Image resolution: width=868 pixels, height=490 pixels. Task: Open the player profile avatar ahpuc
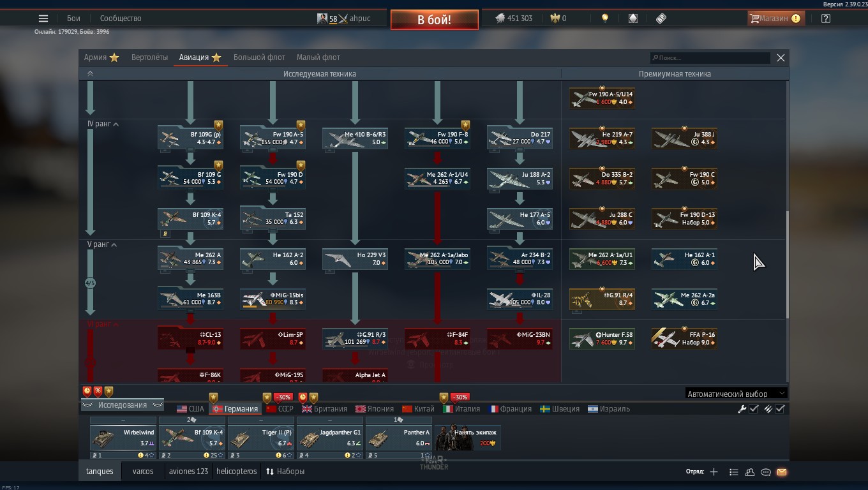322,19
